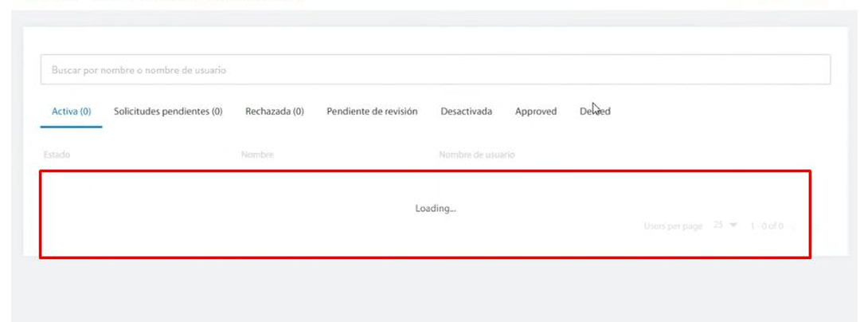This screenshot has width=868, height=322.
Task: Switch to the Approved tab
Action: 535,112
